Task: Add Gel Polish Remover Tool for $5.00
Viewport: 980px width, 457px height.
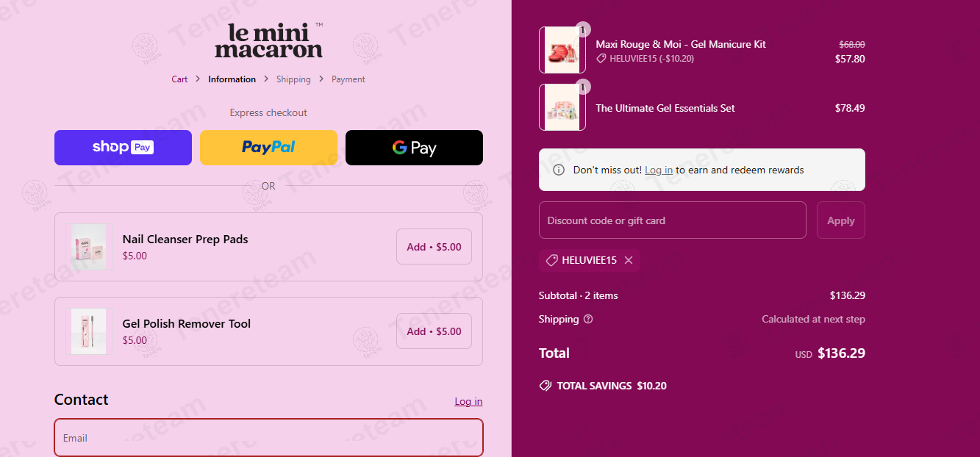Action: click(434, 331)
